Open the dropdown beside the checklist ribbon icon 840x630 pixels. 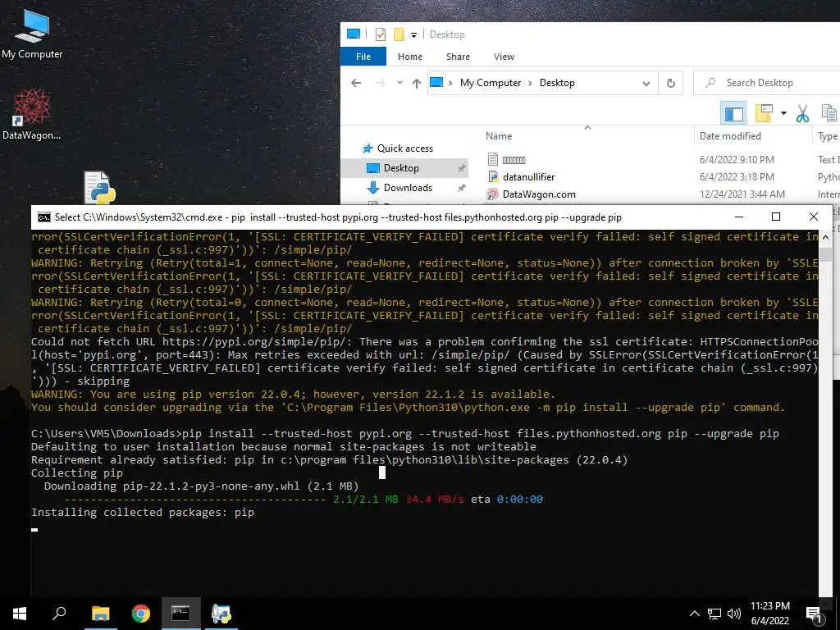[x=783, y=113]
